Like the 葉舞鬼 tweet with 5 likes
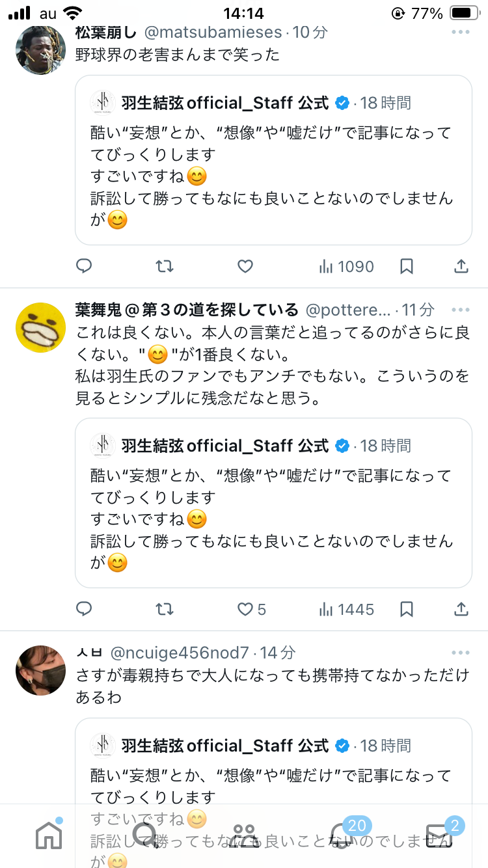 click(251, 609)
